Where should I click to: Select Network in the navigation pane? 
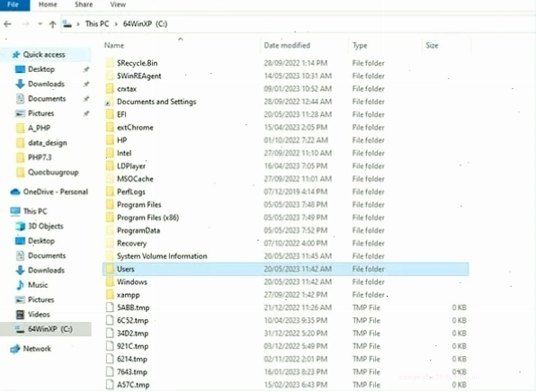pyautogui.click(x=37, y=349)
